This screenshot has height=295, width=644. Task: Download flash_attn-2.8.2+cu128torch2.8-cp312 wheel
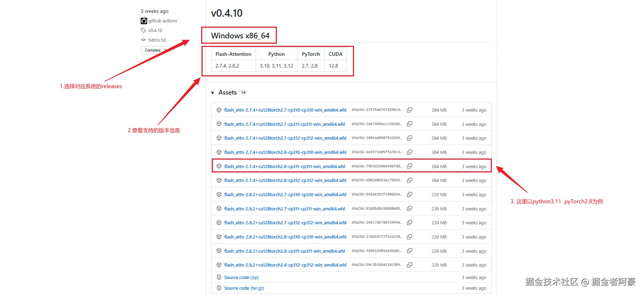(285, 265)
